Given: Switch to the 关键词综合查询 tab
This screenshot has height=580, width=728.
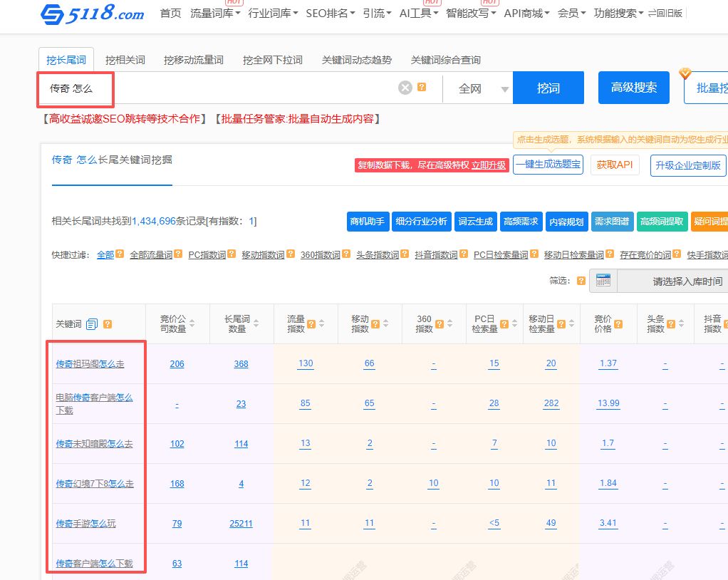Looking at the screenshot, I should (x=446, y=60).
